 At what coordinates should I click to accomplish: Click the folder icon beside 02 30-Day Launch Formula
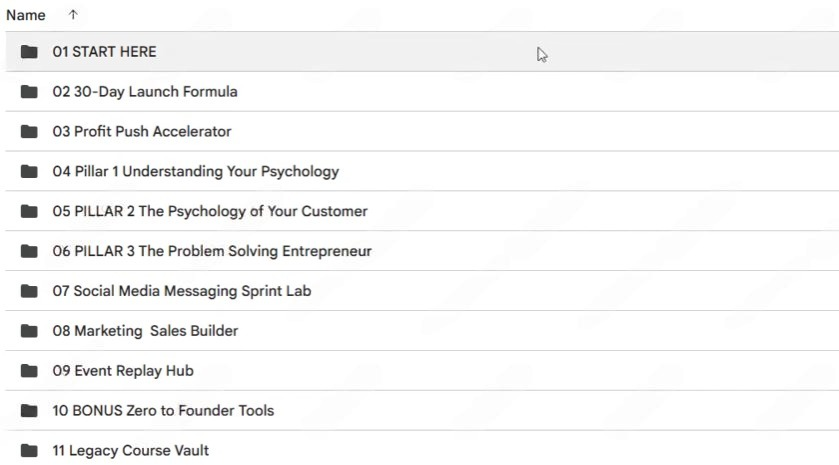pyautogui.click(x=29, y=92)
